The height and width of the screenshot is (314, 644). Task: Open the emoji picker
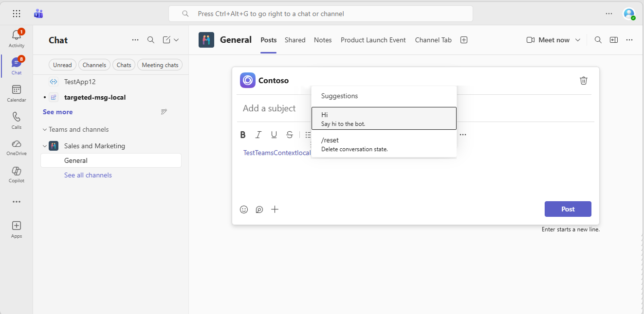tap(244, 209)
